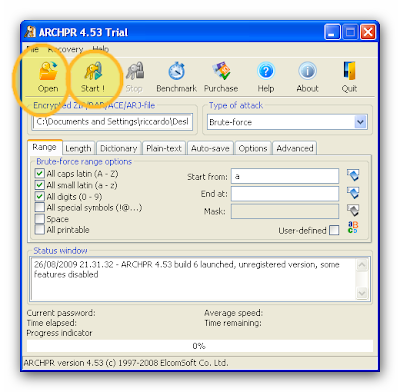Start the password recovery attack
The width and height of the screenshot is (400, 392).
tap(93, 77)
